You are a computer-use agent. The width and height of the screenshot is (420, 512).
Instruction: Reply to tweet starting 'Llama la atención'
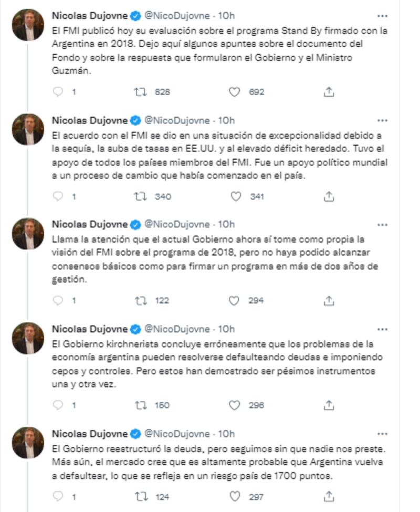pyautogui.click(x=59, y=301)
